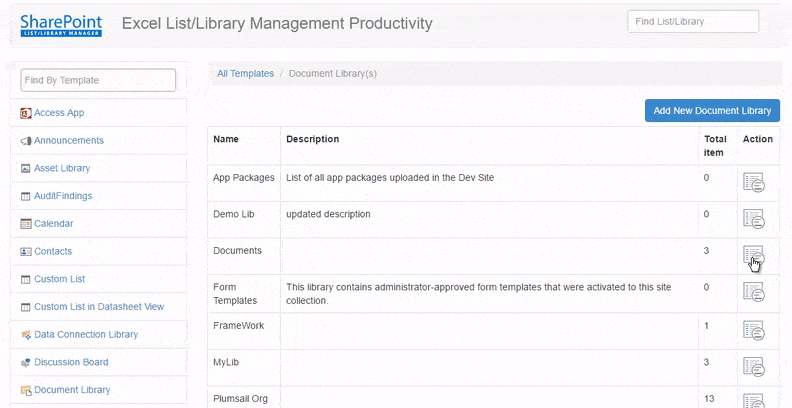Click the Contacts card icon

coord(26,251)
